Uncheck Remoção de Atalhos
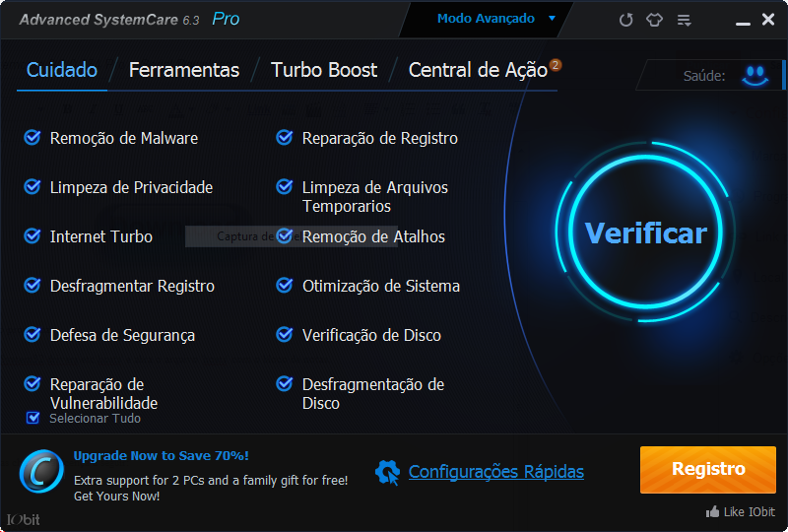 [285, 235]
